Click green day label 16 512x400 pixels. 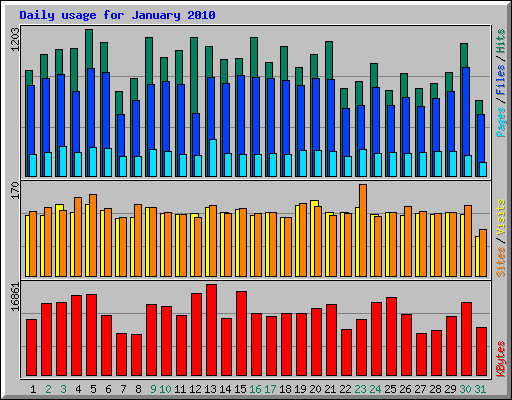pyautogui.click(x=255, y=389)
